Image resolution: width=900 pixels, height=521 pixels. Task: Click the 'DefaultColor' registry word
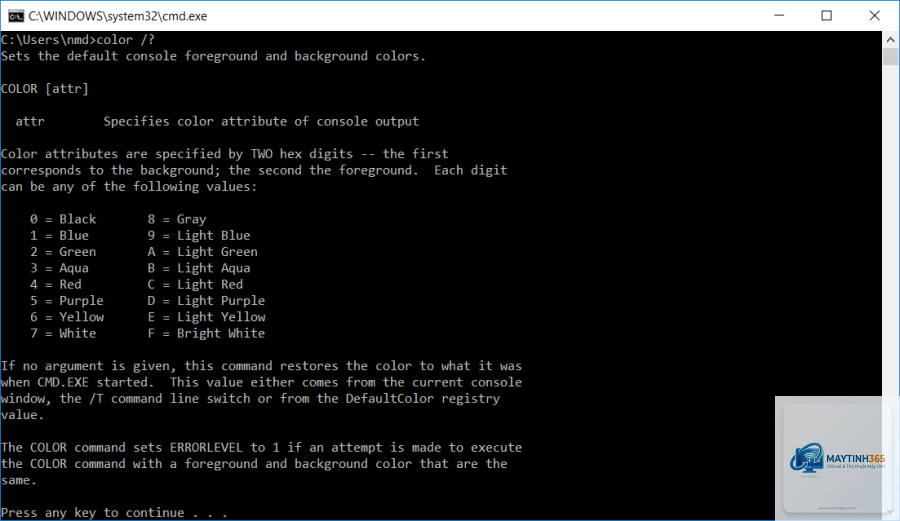pos(390,399)
